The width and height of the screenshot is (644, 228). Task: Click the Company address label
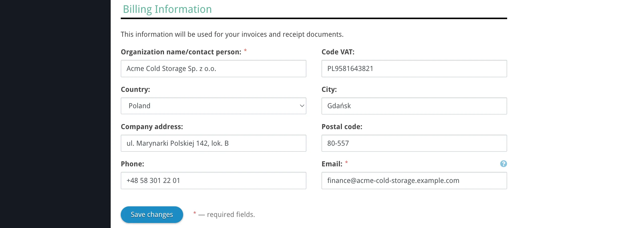tap(152, 127)
